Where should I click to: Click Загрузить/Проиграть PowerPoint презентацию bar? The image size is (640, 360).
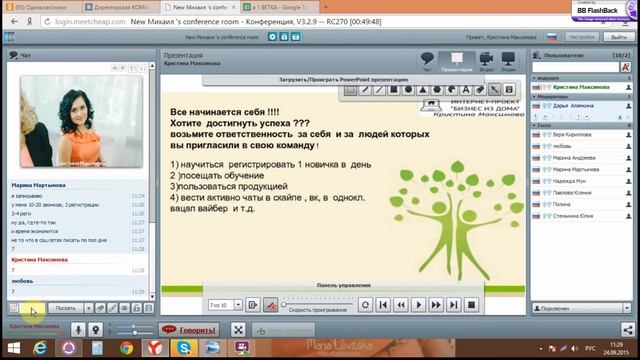pos(343,80)
